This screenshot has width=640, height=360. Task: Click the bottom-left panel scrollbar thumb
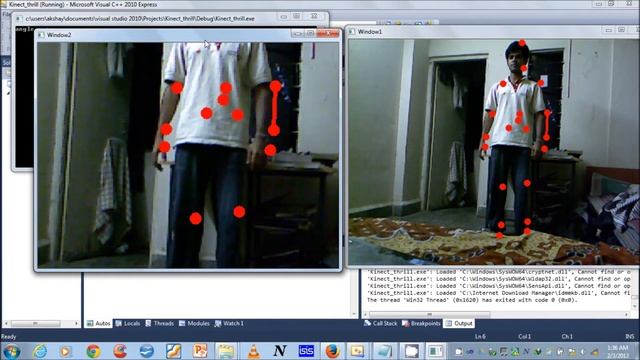click(x=36, y=324)
